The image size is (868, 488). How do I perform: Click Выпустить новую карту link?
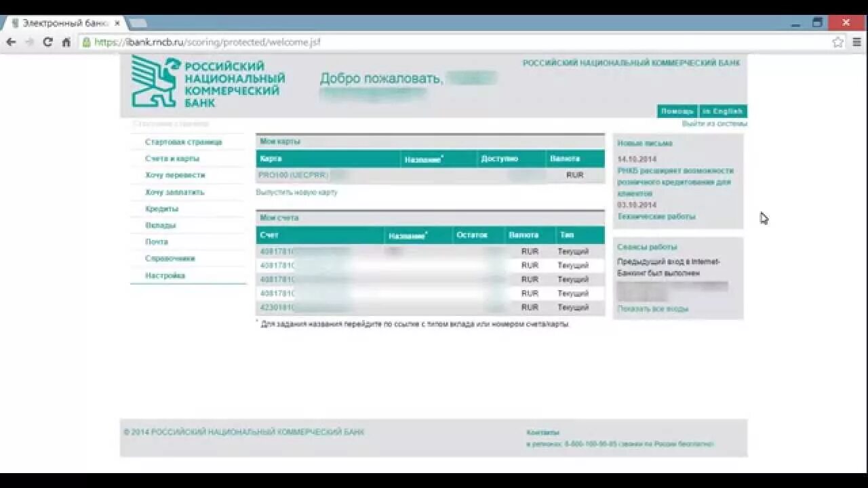296,192
